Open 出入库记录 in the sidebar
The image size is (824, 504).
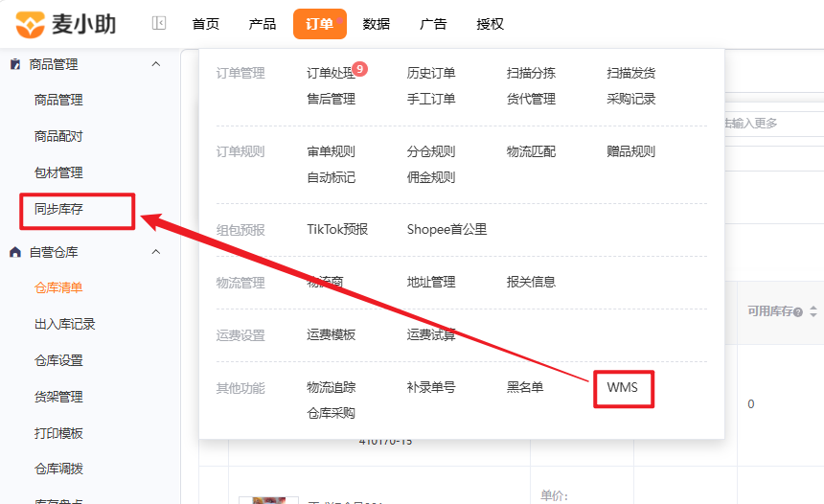click(64, 324)
